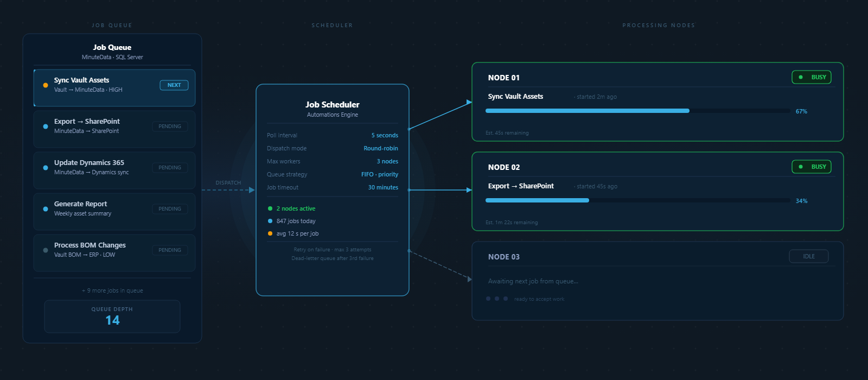Click NODE 01 progress bar at 67%
The width and height of the screenshot is (868, 380).
point(638,111)
